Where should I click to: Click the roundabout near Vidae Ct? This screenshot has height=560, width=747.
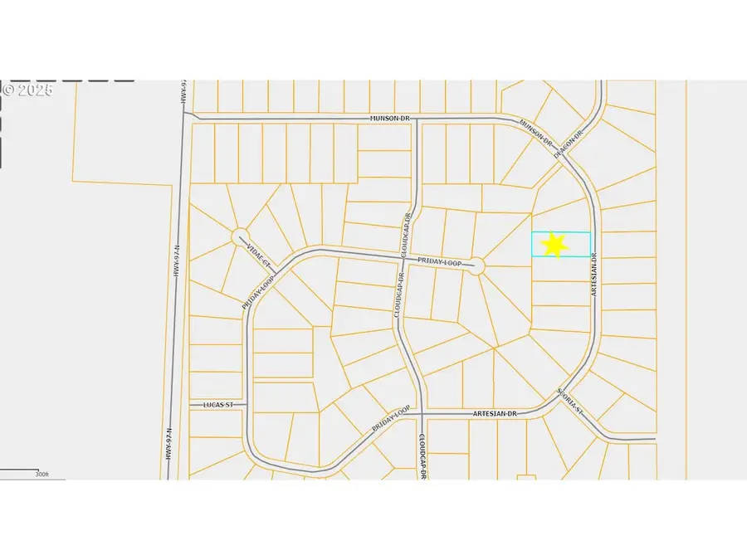pyautogui.click(x=238, y=235)
